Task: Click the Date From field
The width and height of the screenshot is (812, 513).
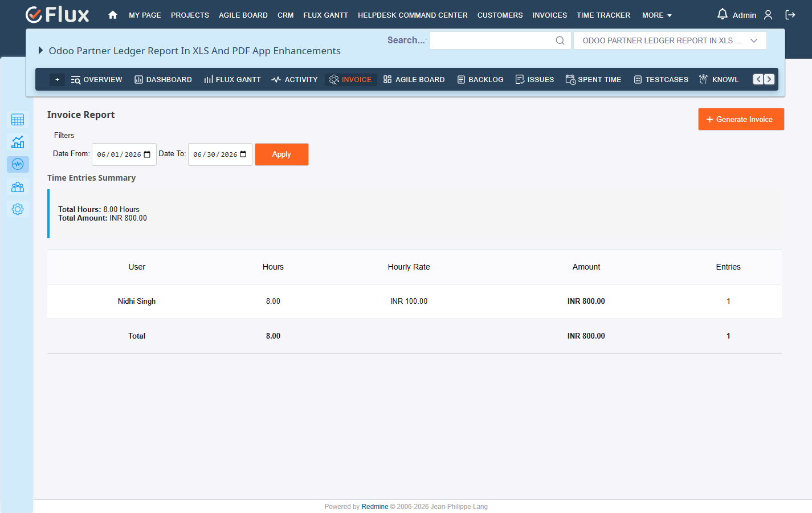Action: pos(124,154)
